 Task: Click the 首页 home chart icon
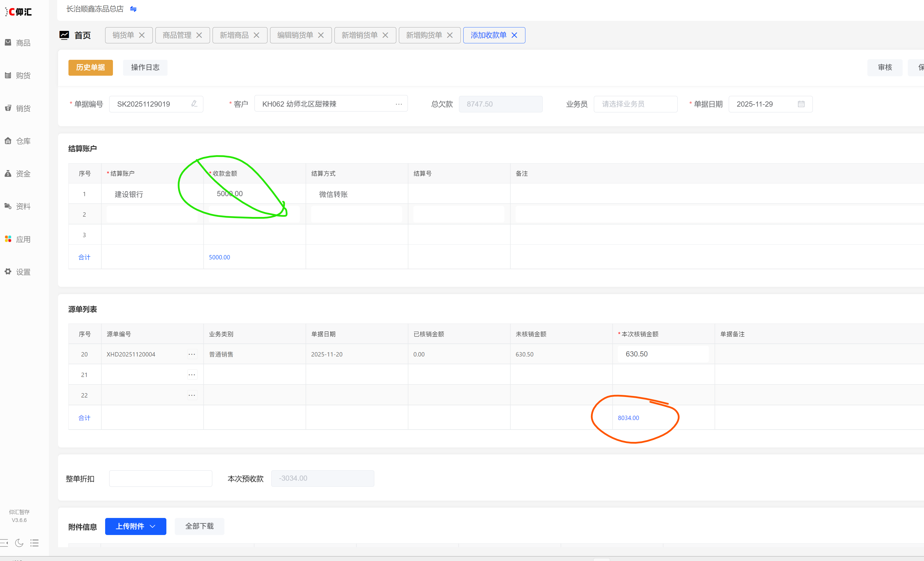[64, 35]
